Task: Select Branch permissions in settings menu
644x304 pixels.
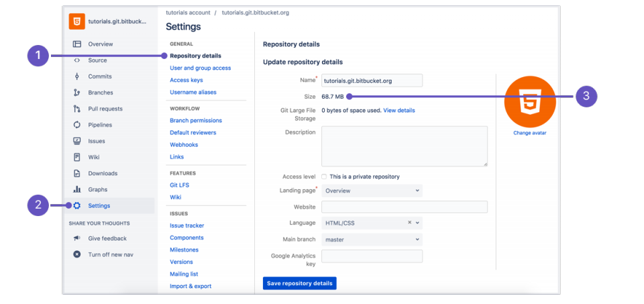Action: point(196,121)
